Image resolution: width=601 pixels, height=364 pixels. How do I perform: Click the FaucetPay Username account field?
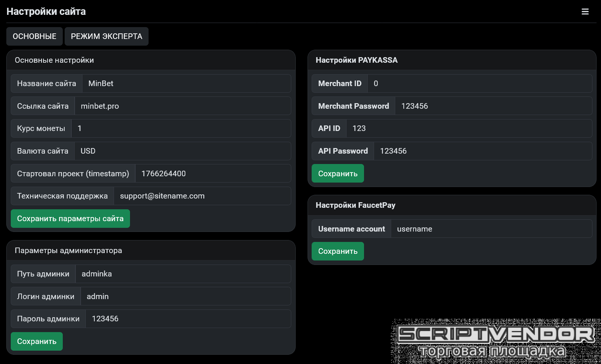(491, 229)
